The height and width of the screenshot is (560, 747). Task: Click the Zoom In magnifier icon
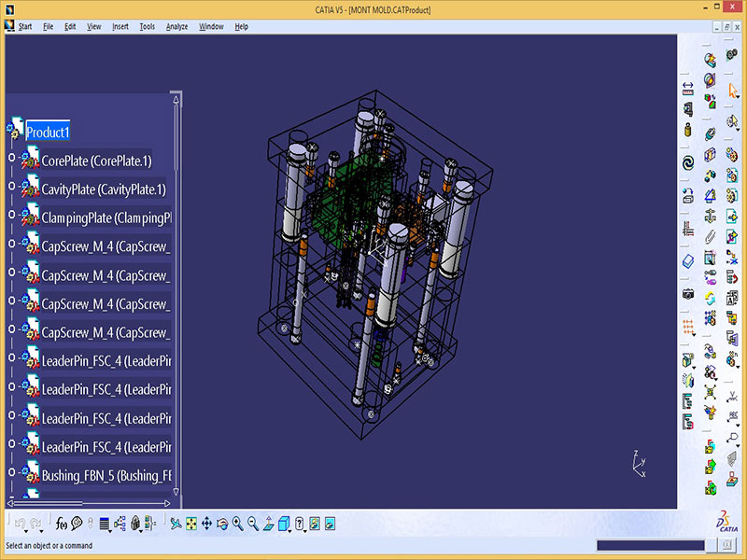tap(238, 524)
